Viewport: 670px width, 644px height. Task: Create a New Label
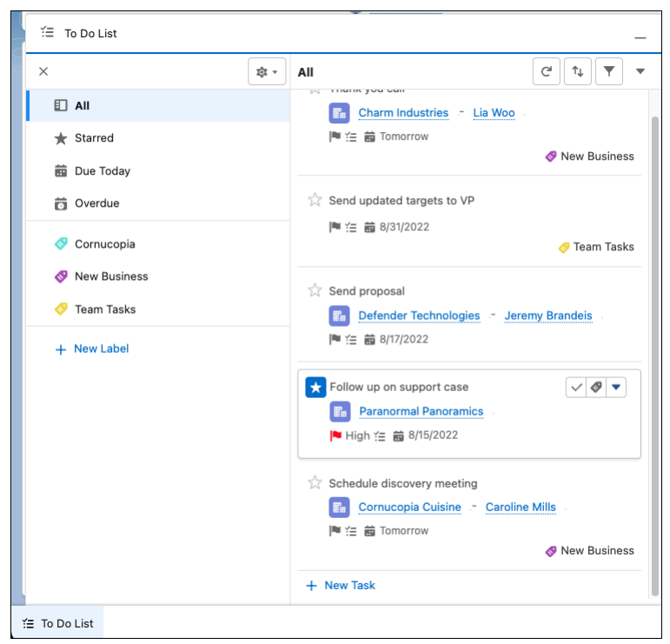(x=92, y=349)
